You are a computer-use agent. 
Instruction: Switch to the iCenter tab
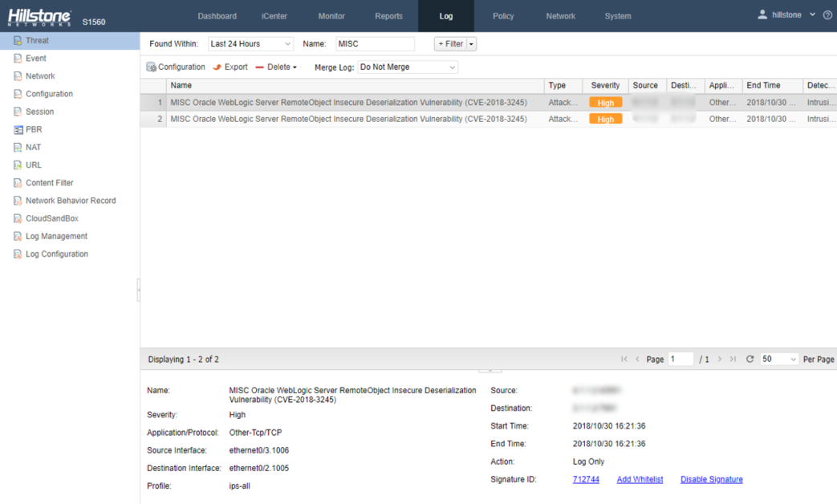(274, 16)
